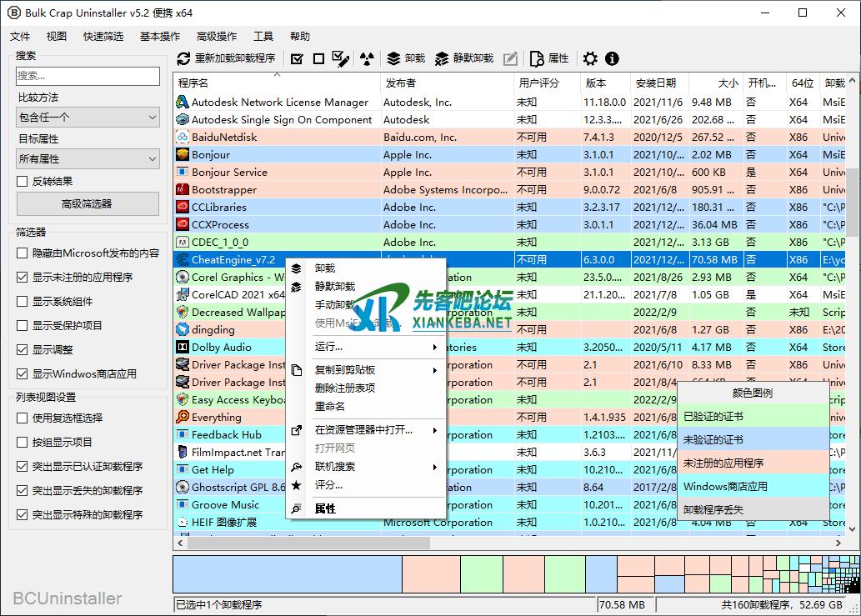Choose 删除注册表项 from context menu
The width and height of the screenshot is (861, 616).
(345, 388)
